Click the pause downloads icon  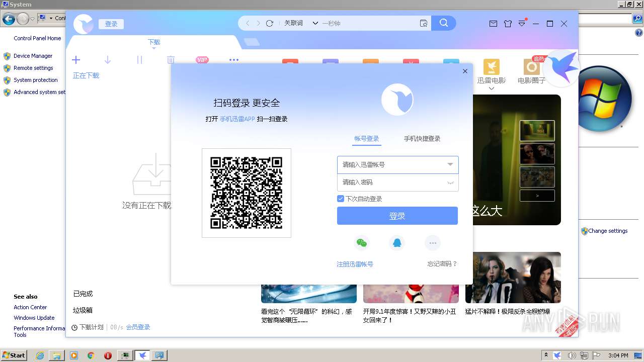(x=139, y=60)
